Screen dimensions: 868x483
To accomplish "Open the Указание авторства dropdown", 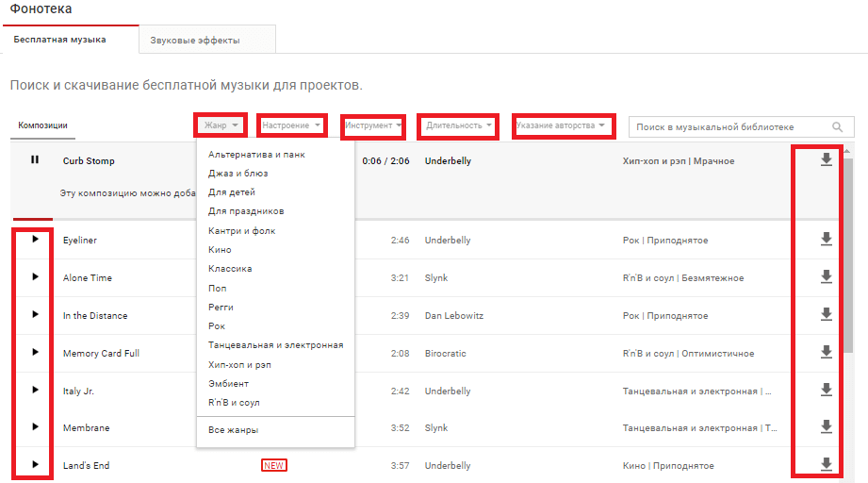I will (x=560, y=125).
